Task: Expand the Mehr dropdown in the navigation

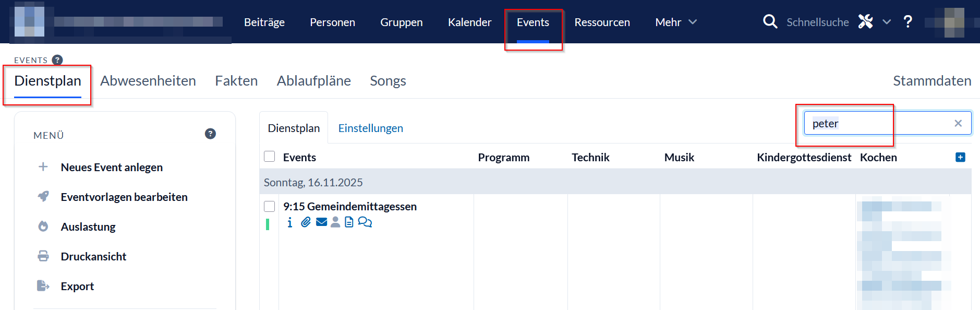Action: (x=675, y=22)
